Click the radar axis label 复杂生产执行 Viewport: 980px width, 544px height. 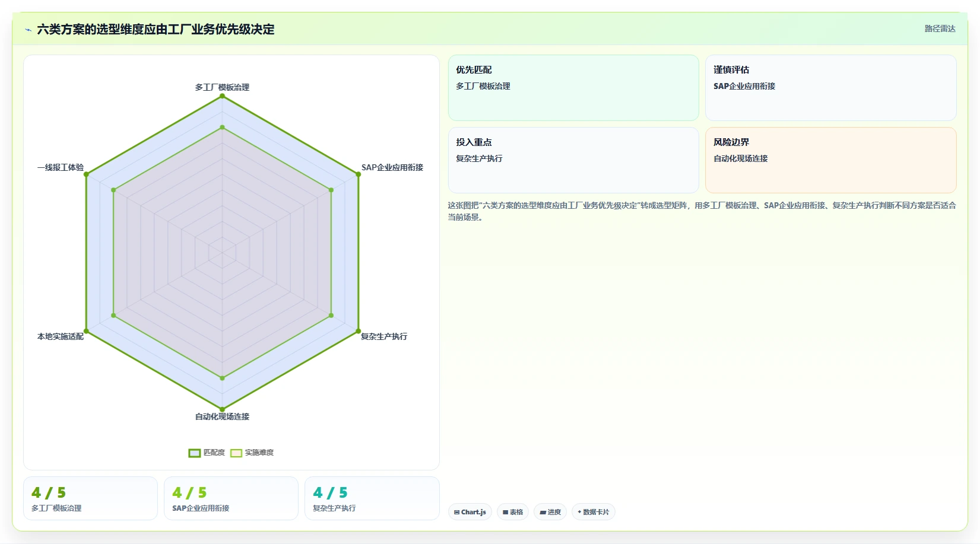tap(384, 336)
